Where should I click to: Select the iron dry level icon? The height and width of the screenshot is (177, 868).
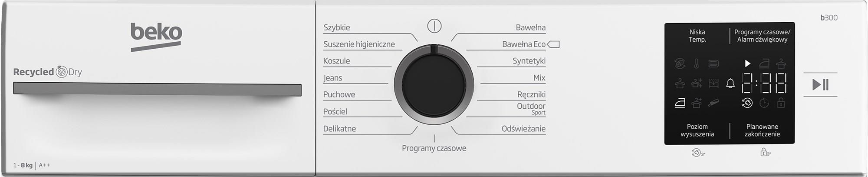click(x=680, y=103)
